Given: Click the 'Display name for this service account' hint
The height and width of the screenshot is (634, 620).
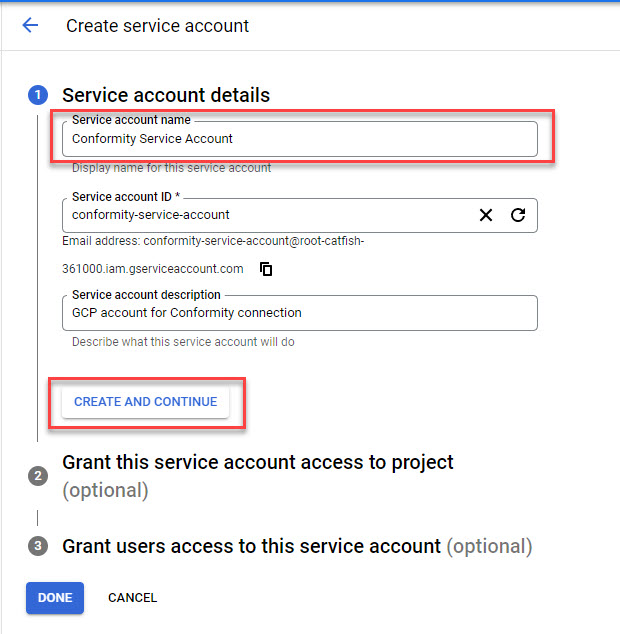Looking at the screenshot, I should tap(171, 168).
